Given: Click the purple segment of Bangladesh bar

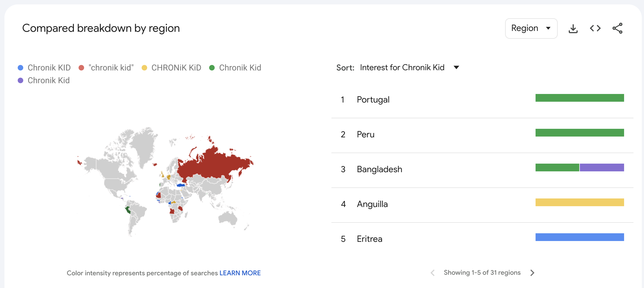Looking at the screenshot, I should [602, 167].
